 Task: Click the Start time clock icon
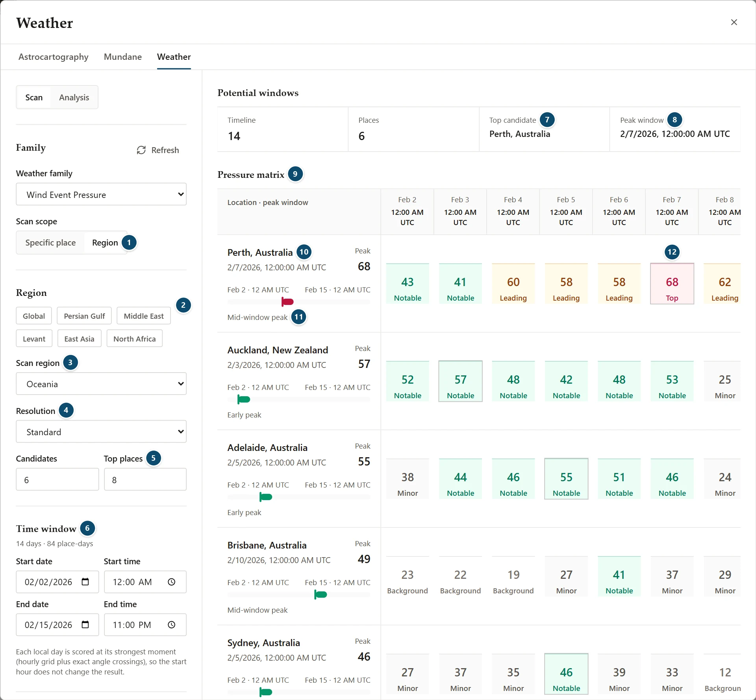[171, 582]
